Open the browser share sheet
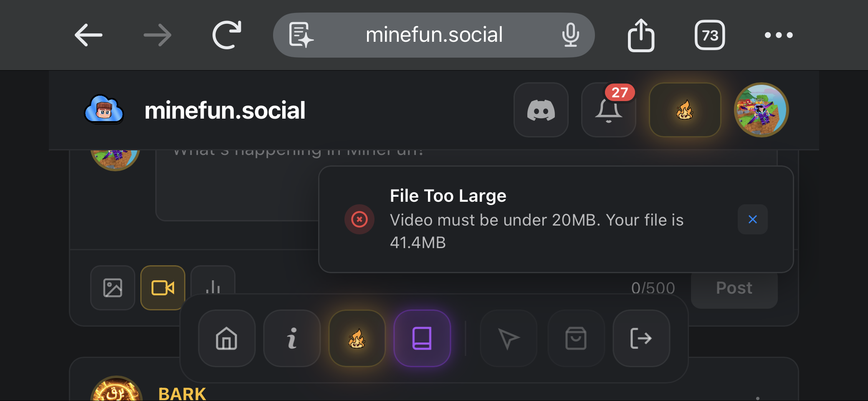Image resolution: width=868 pixels, height=401 pixels. pos(641,35)
